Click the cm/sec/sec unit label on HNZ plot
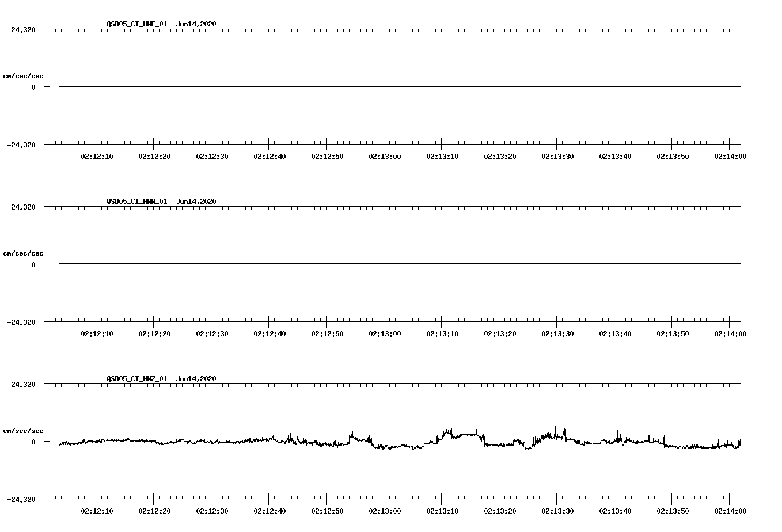 pyautogui.click(x=23, y=431)
